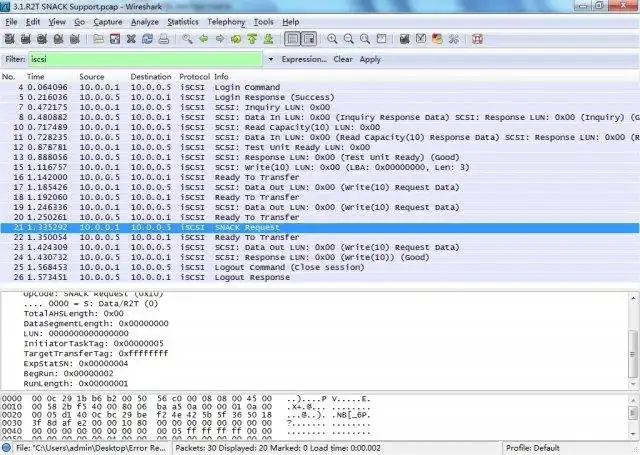Screen dimensions: 640x455
Task: Open the help icon in the toolbar
Action: tap(478, 39)
